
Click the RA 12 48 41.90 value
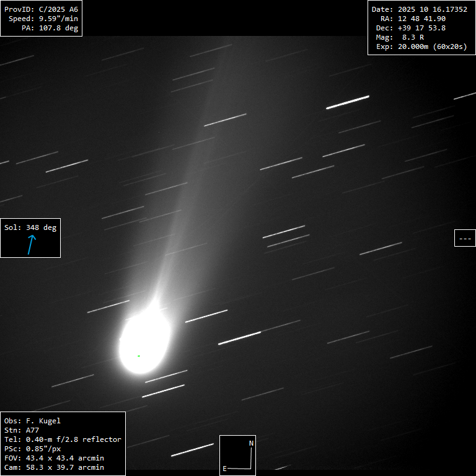421,19
